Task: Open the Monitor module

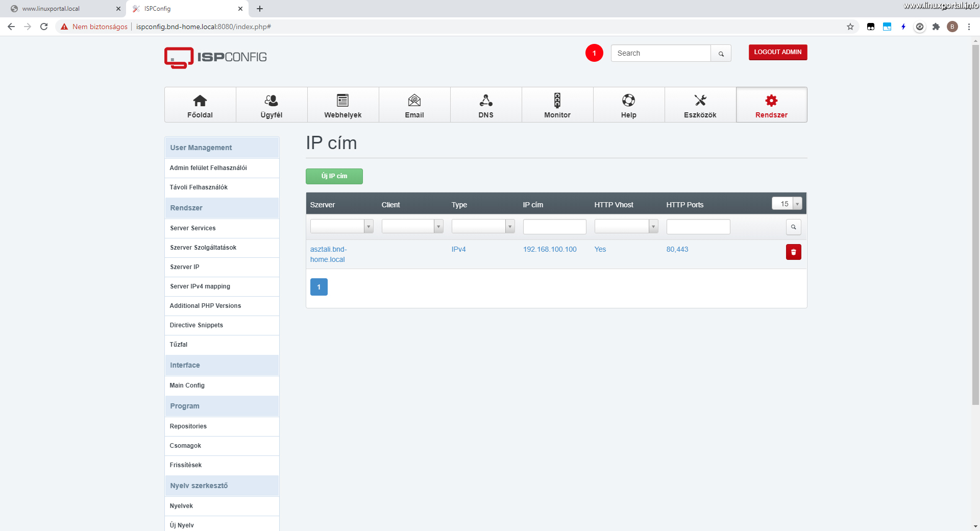Action: (x=557, y=105)
